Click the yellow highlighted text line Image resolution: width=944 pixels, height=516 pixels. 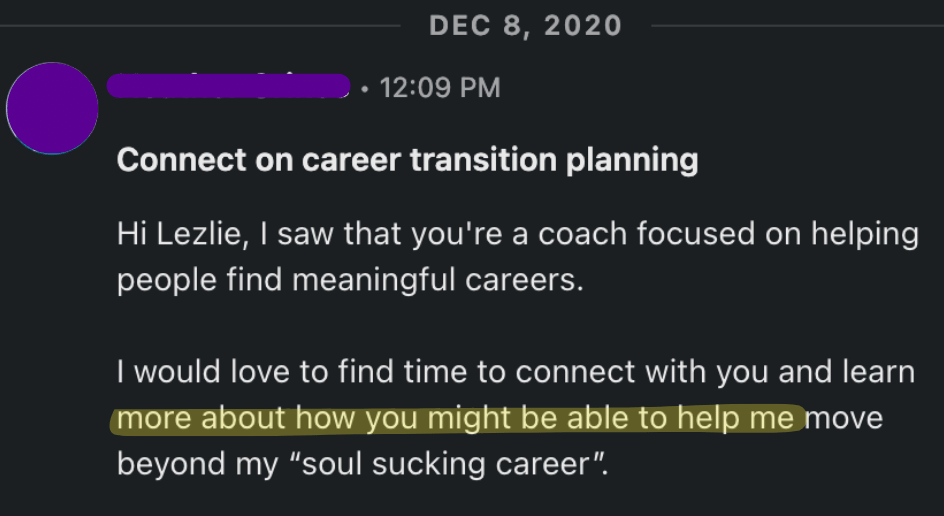(460, 417)
